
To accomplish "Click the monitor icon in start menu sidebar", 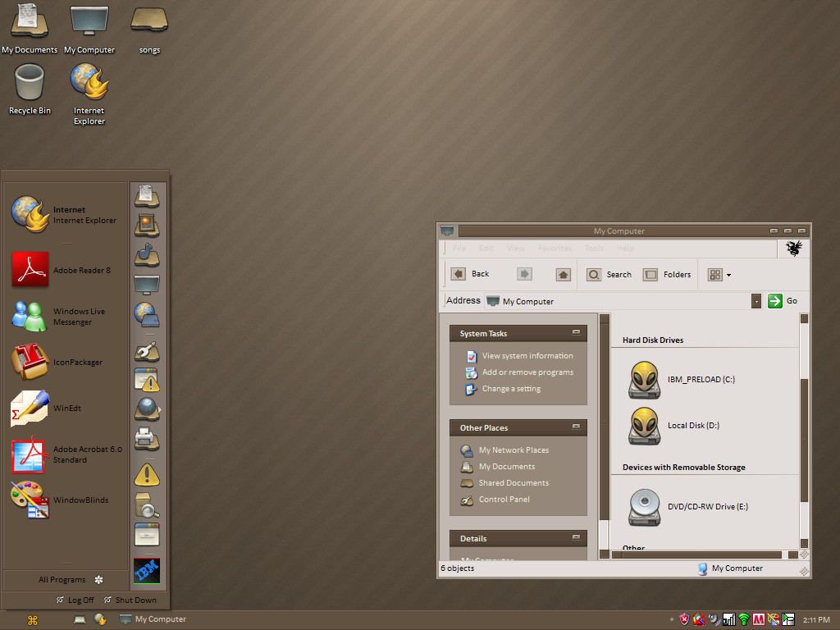I will 147,285.
